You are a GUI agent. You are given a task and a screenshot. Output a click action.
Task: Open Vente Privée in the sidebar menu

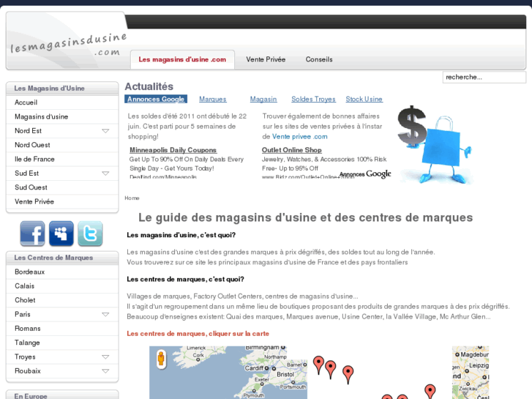(x=62, y=202)
